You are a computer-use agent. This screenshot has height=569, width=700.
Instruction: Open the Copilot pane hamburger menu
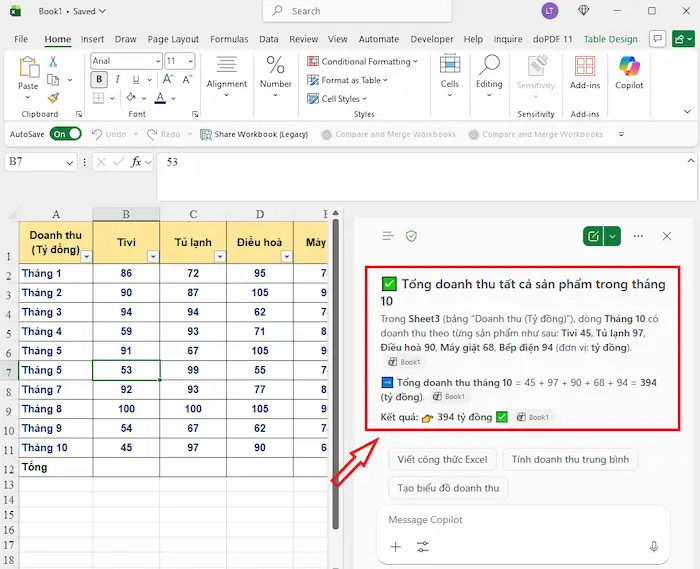tap(388, 236)
